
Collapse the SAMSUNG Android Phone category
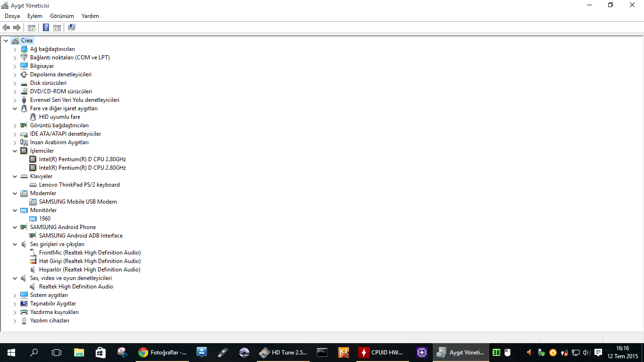pyautogui.click(x=15, y=227)
